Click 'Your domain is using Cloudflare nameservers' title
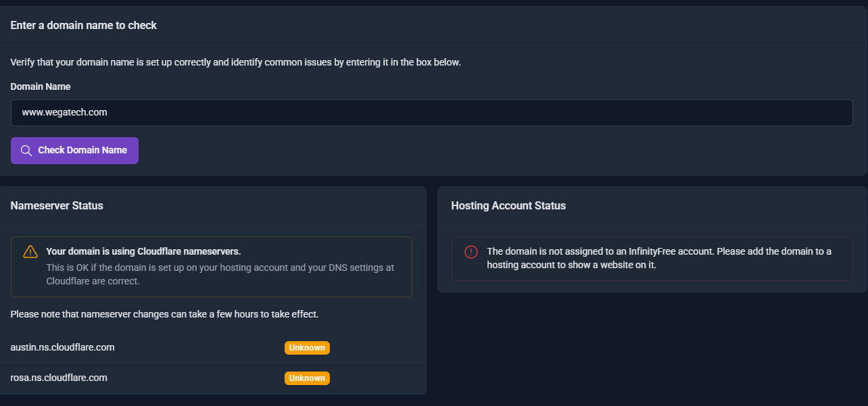 point(143,251)
